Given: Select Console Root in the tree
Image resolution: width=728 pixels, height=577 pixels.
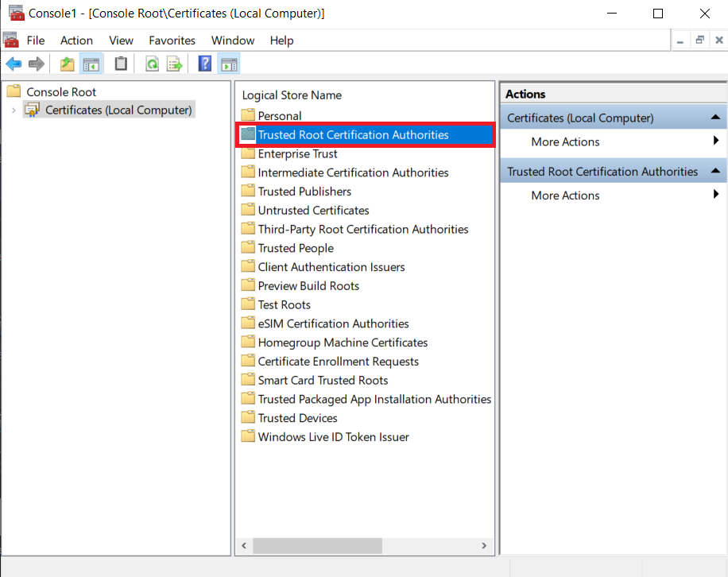Looking at the screenshot, I should (61, 91).
